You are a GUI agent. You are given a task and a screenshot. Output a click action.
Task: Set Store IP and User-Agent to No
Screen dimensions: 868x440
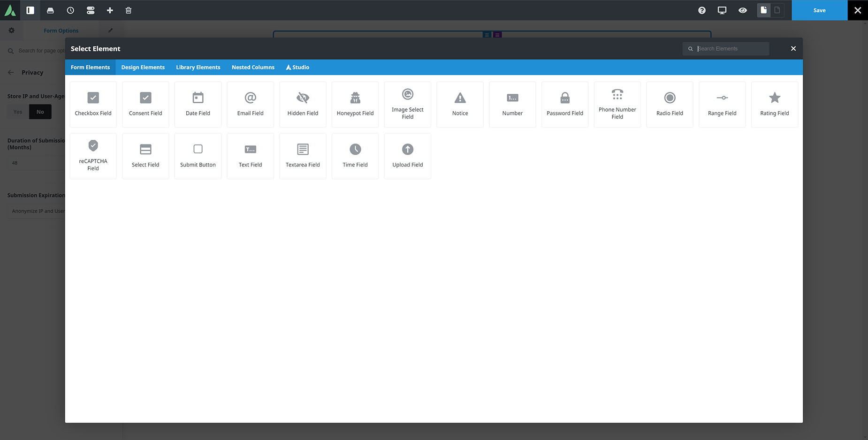[40, 112]
